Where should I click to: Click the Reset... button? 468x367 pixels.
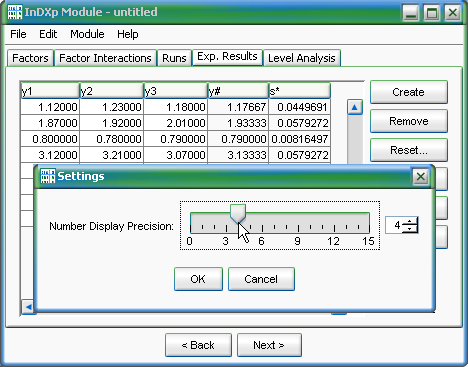pos(409,150)
